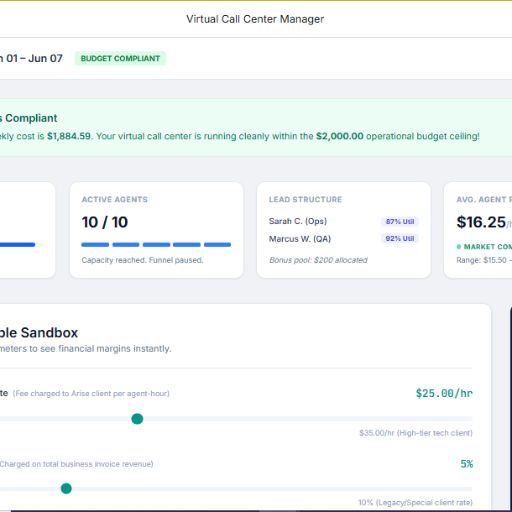The height and width of the screenshot is (512, 512).
Task: Click the Marcus W. (QA) lead name
Action: pos(300,239)
